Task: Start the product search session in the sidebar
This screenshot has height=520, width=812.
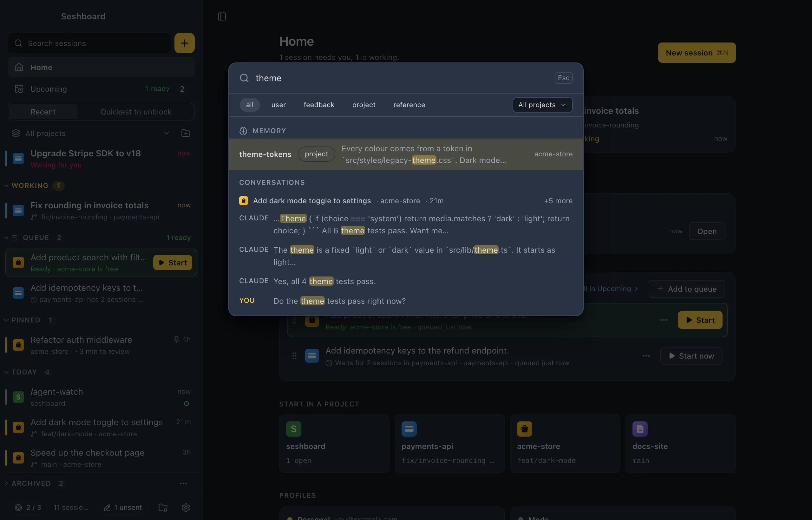Action: [x=173, y=263]
